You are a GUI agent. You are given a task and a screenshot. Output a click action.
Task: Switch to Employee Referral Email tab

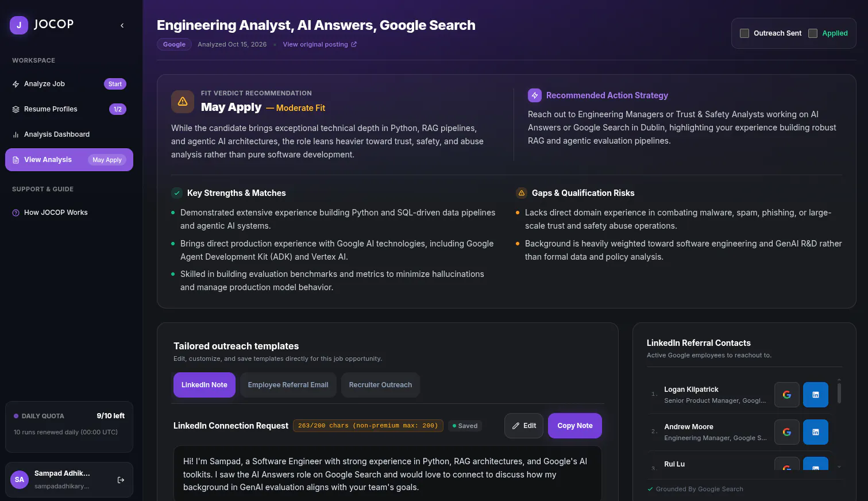tap(288, 385)
